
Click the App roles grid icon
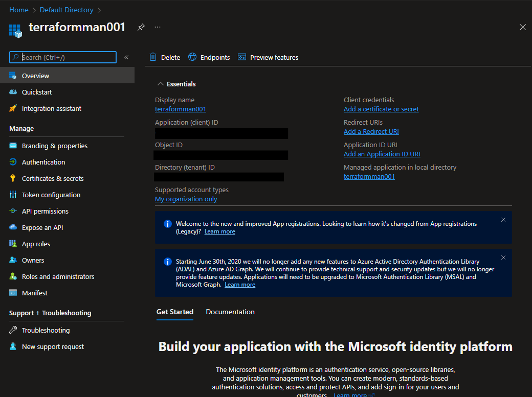13,244
